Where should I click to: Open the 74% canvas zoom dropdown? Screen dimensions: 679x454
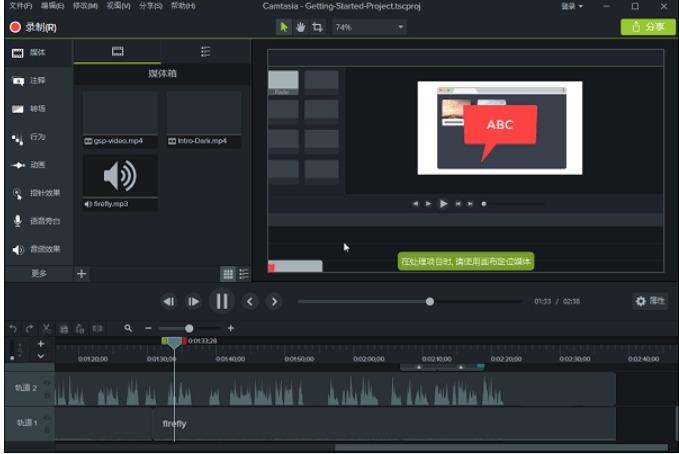tap(369, 27)
